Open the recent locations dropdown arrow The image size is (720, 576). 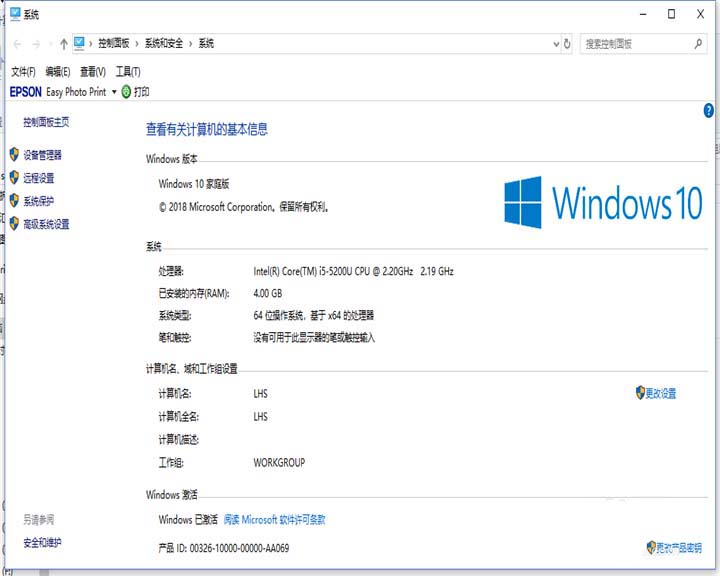click(x=50, y=45)
